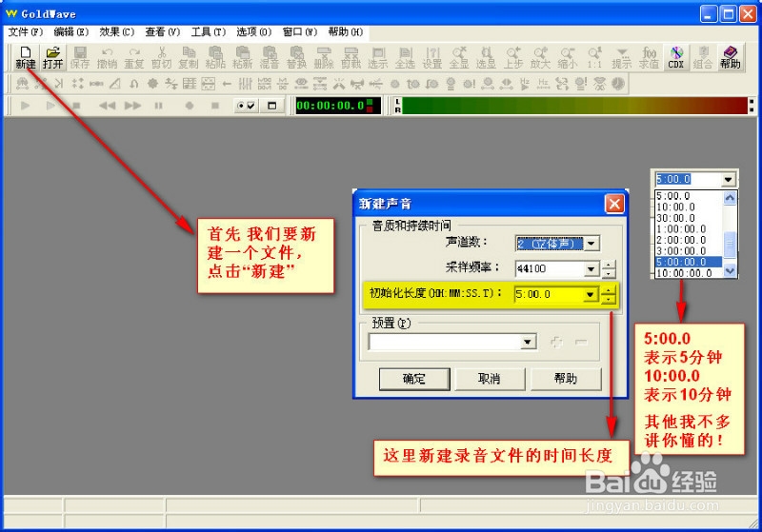Click inside the 5:00.0 length field in dialog

coord(549,294)
